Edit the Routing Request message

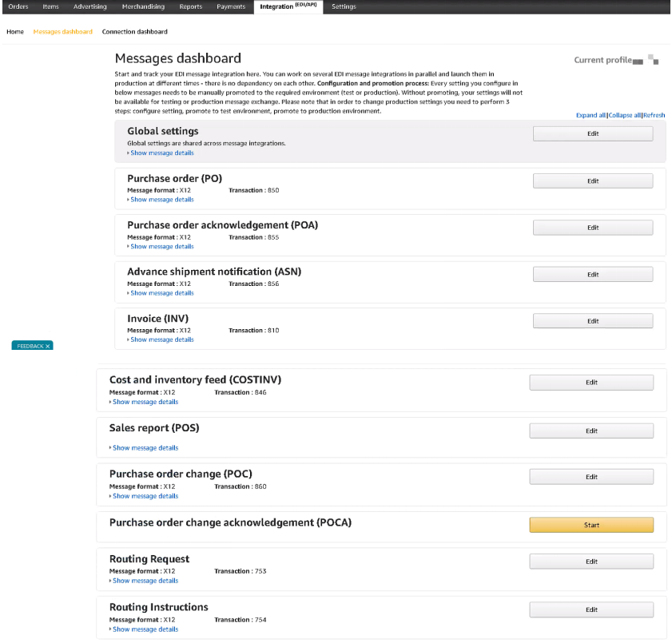click(x=591, y=562)
